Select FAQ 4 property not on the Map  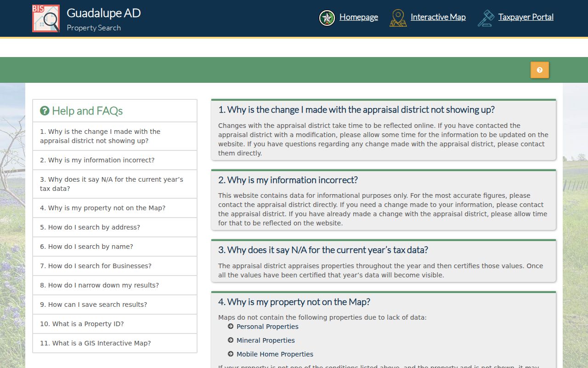[x=115, y=208]
